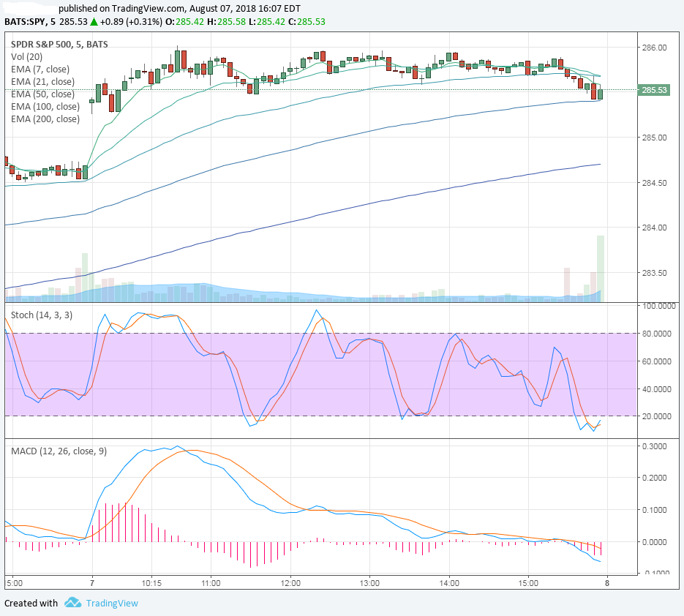Click the 0.2000 MACD axis label
The width and height of the screenshot is (684, 616).
pyautogui.click(x=655, y=478)
